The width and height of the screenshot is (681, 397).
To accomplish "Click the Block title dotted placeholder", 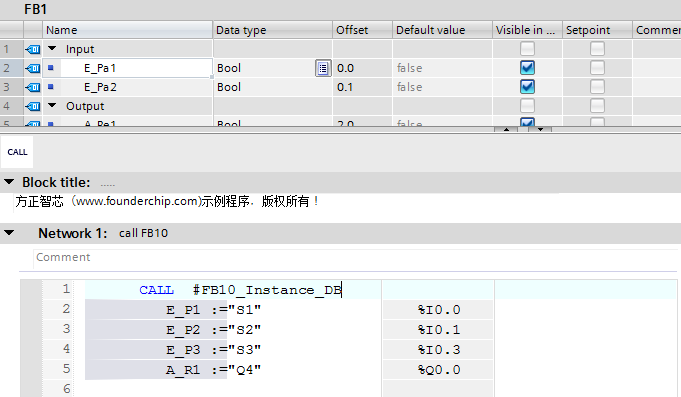I will (x=108, y=184).
